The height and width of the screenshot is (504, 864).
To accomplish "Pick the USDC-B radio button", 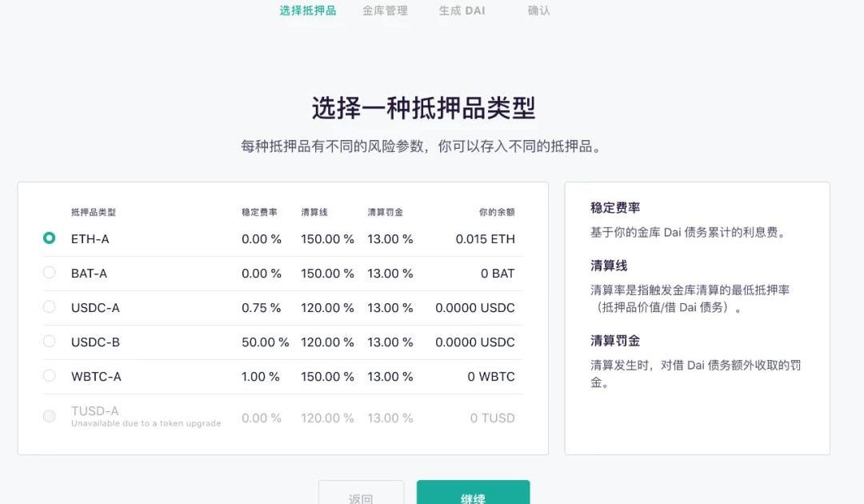I will (x=50, y=342).
